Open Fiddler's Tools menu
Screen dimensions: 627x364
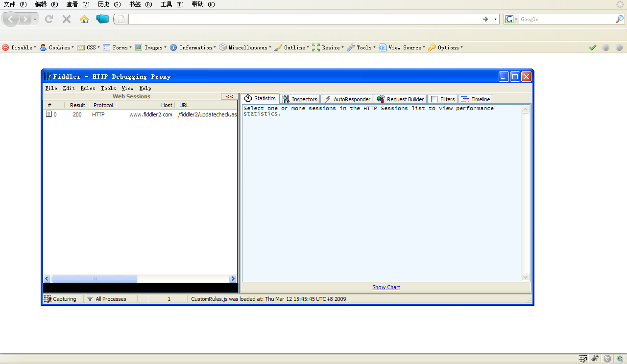109,89
